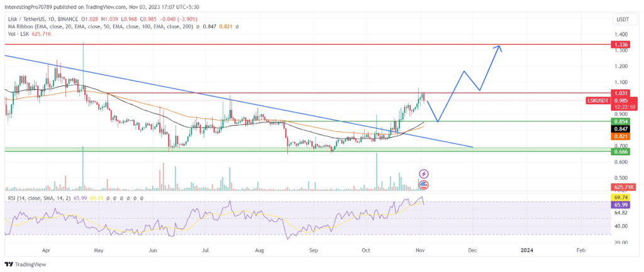This screenshot has height=272, width=644.
Task: Click the Apr label on time axis
Action: (x=46, y=249)
